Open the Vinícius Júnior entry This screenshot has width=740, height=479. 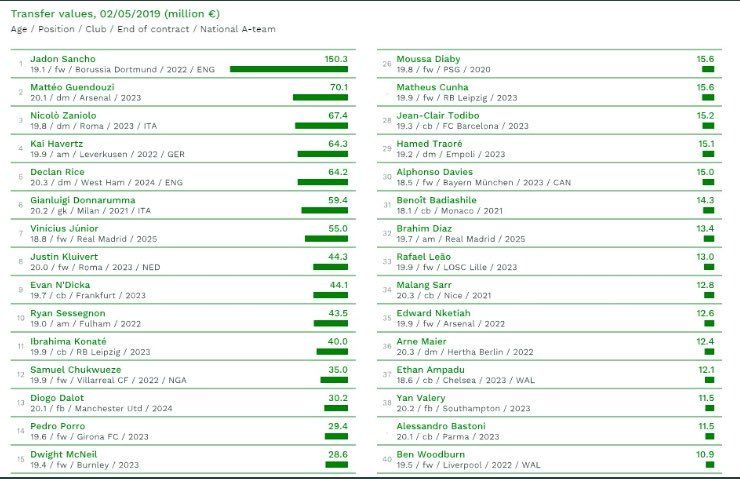(66, 228)
